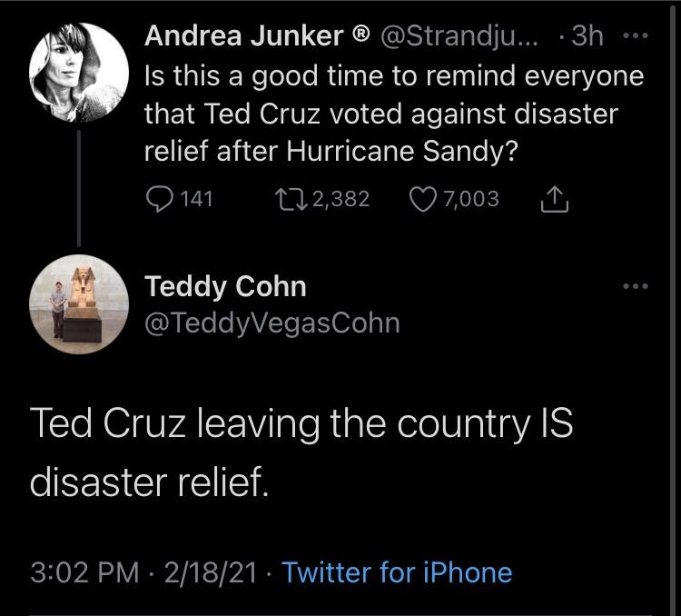Image resolution: width=681 pixels, height=616 pixels.
Task: Tap the Teddy Cohn display name
Action: [226, 286]
